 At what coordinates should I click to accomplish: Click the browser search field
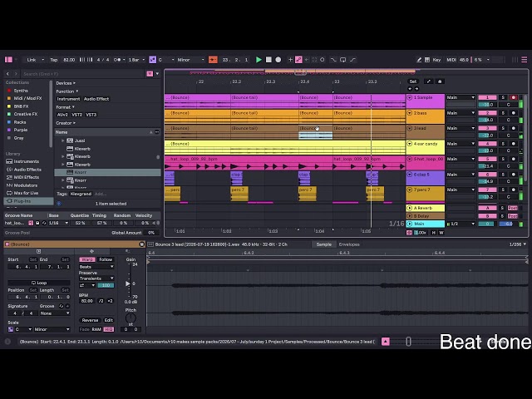pyautogui.click(x=83, y=74)
